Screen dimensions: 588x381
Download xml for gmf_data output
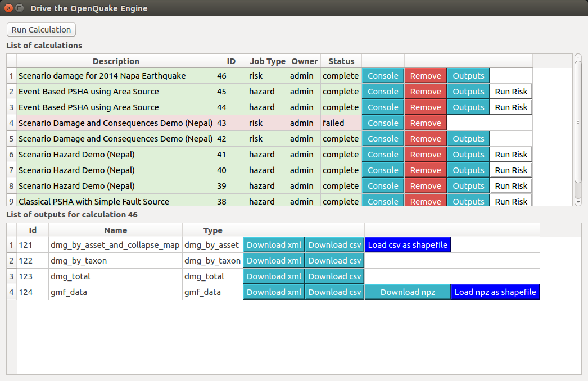pyautogui.click(x=274, y=292)
